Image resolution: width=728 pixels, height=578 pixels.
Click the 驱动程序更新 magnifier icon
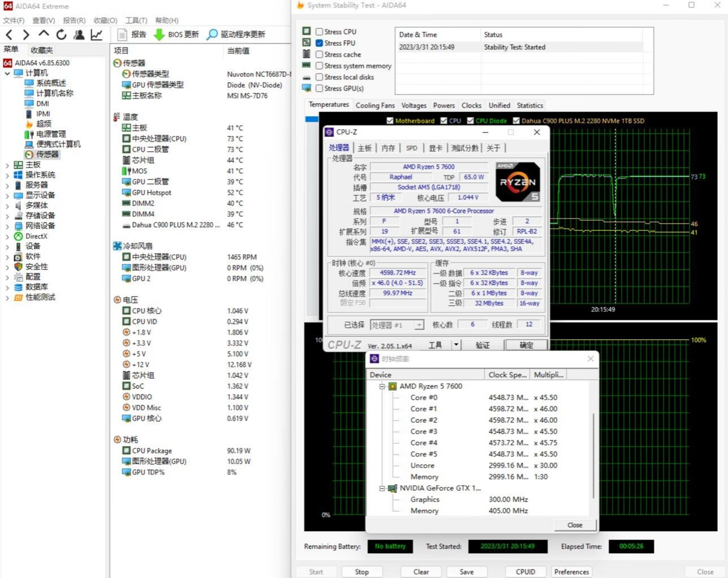coord(212,35)
